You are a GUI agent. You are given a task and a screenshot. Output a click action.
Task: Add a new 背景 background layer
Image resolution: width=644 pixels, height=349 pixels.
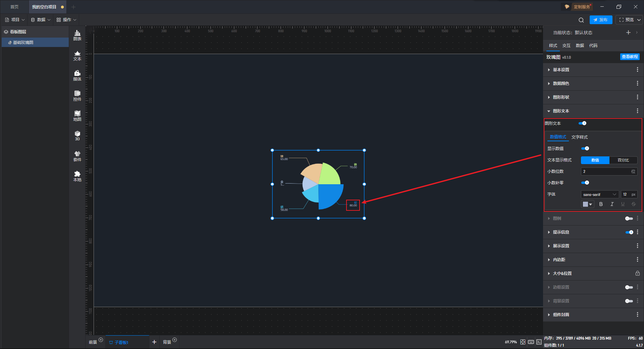click(174, 340)
